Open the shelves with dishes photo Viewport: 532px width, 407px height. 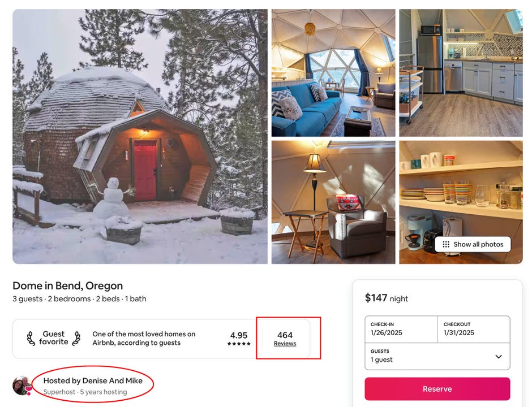(461, 202)
